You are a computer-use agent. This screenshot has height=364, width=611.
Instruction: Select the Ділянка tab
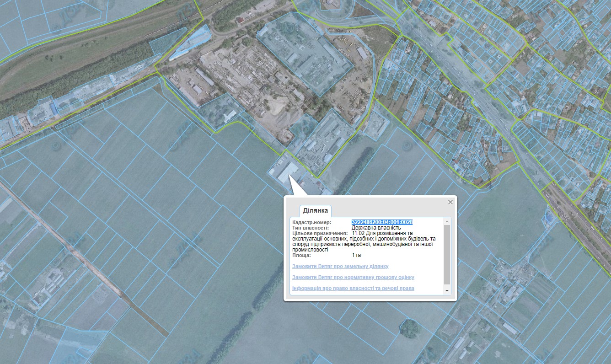tap(315, 211)
